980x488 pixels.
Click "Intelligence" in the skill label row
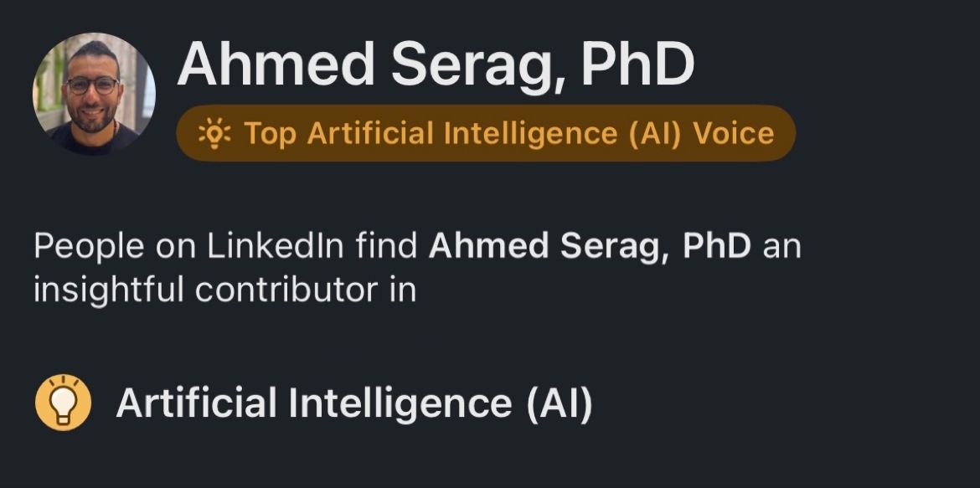click(x=400, y=403)
